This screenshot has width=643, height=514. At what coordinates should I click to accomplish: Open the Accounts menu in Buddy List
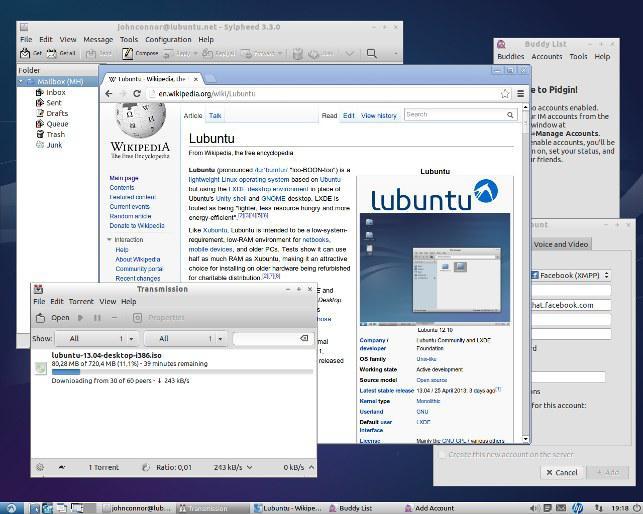pyautogui.click(x=547, y=56)
